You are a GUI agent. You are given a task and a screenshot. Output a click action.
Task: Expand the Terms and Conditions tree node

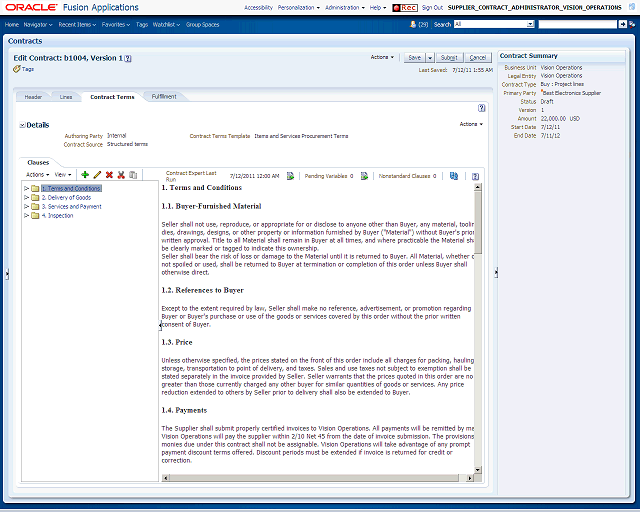[27, 188]
